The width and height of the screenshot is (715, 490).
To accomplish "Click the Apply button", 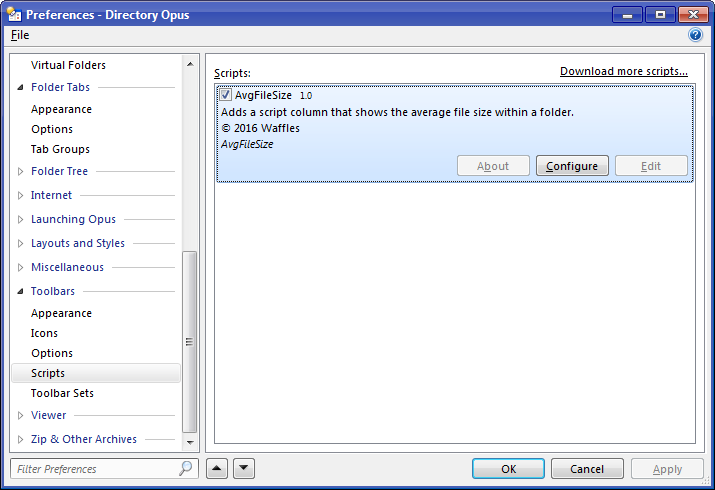I will pos(667,469).
